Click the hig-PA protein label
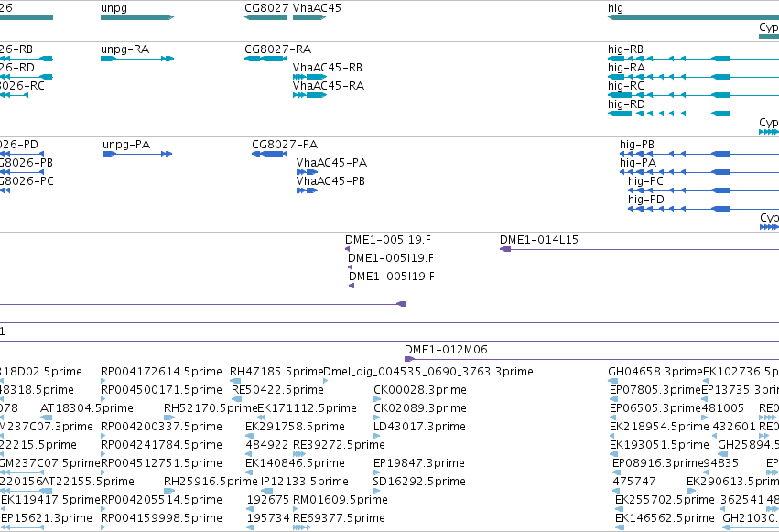Screen dimensions: 779x532 (638, 163)
